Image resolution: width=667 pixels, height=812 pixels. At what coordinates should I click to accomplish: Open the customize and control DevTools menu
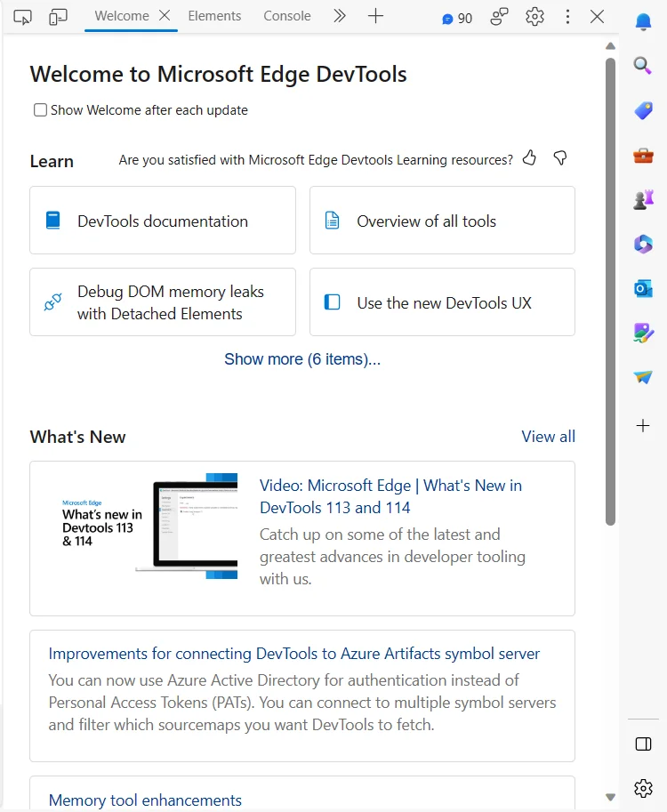(567, 17)
